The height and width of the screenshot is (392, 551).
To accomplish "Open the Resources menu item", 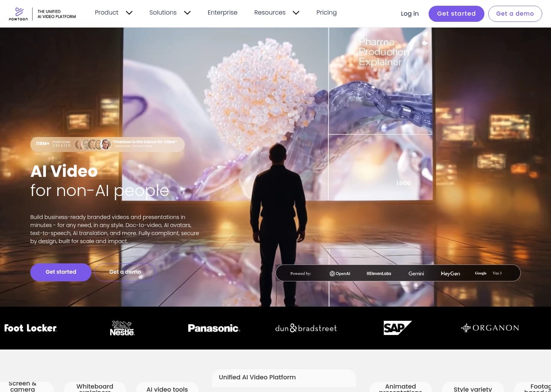I will click(270, 13).
